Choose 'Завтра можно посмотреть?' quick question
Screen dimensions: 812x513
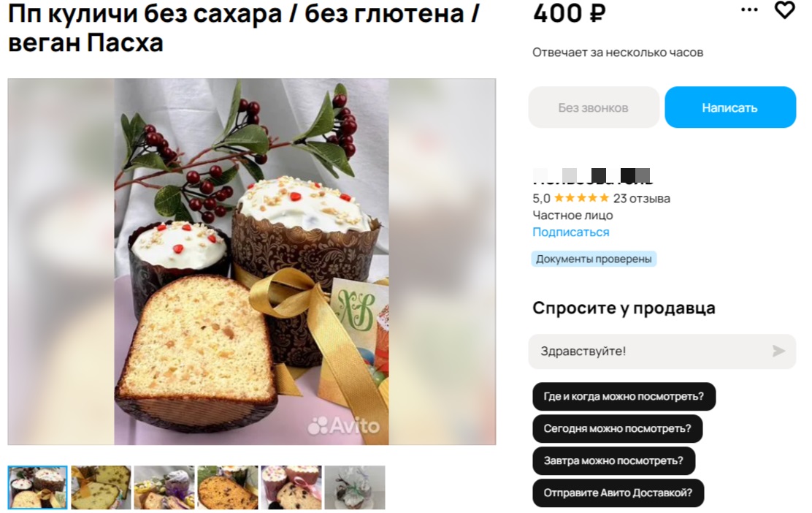coord(613,461)
